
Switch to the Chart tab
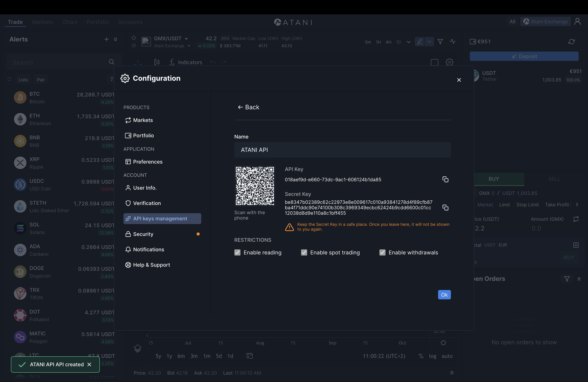(x=70, y=22)
